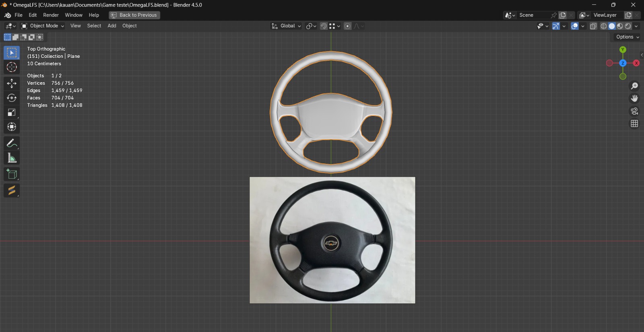The width and height of the screenshot is (644, 332).
Task: Click the add view layer icon
Action: pyautogui.click(x=628, y=15)
